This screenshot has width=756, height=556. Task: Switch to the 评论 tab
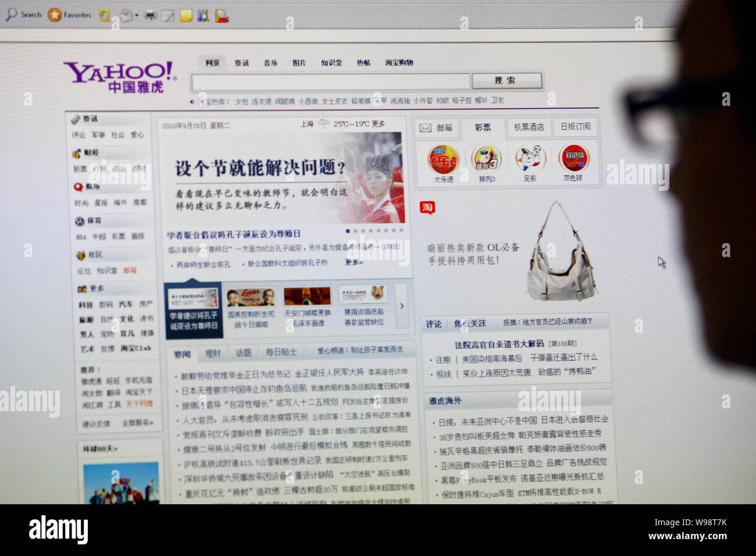[x=433, y=324]
